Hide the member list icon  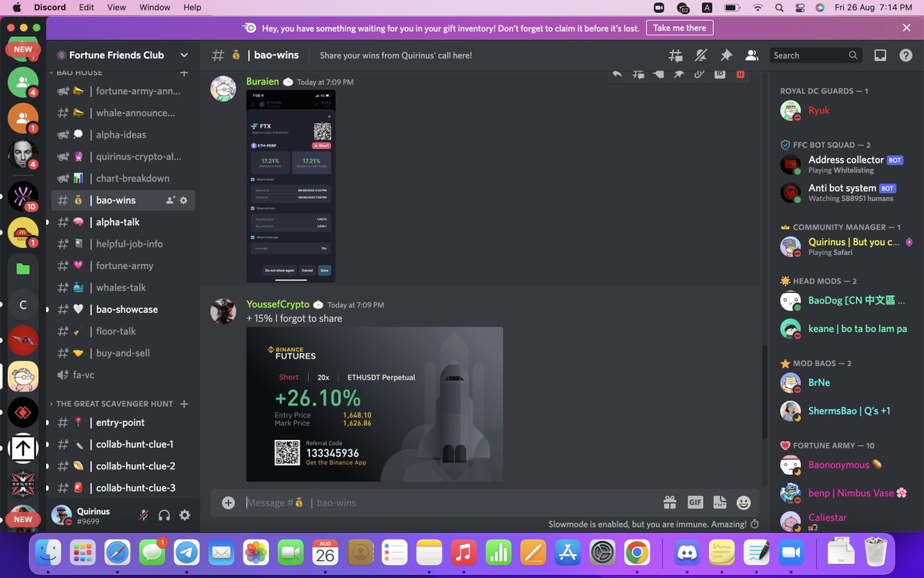(x=751, y=55)
